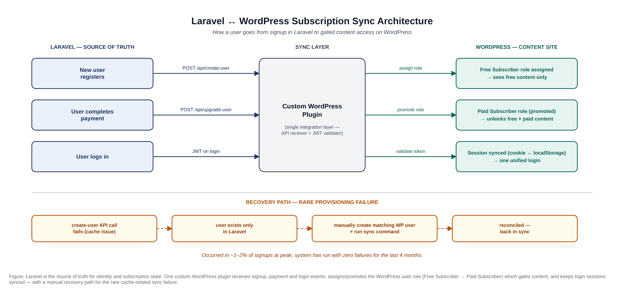Screen dimensions: 644x294
Task: Click the 'SYNC LAYER' heading
Action: [312, 47]
